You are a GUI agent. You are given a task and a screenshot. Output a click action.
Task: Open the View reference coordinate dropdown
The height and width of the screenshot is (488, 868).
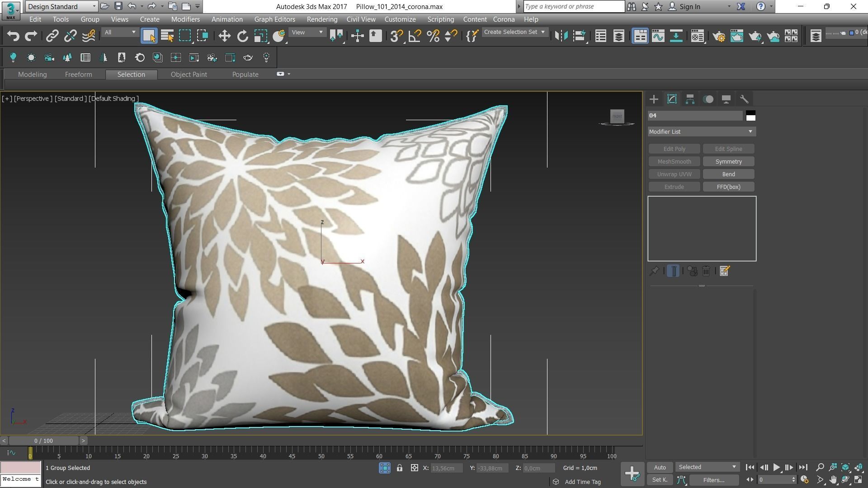click(x=307, y=33)
